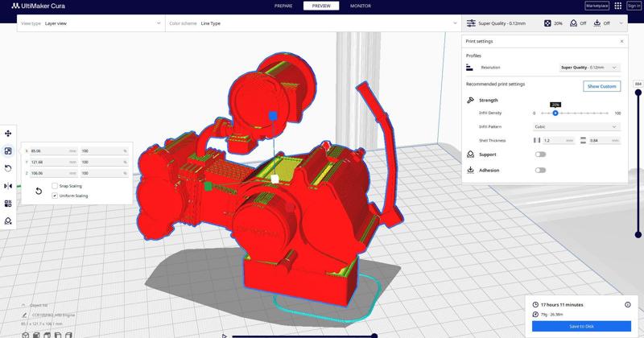Click the Y scale millimeter field
644x338 pixels.
(54, 163)
